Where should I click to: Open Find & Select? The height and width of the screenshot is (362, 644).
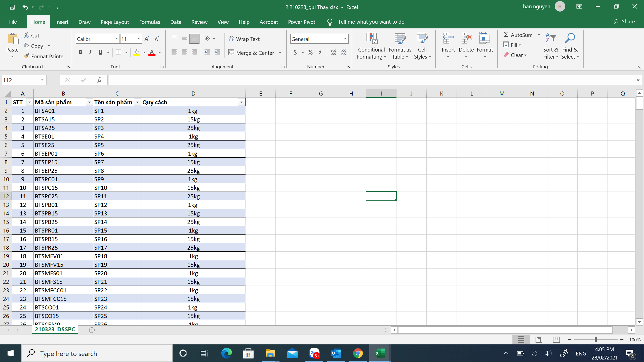[x=570, y=46]
